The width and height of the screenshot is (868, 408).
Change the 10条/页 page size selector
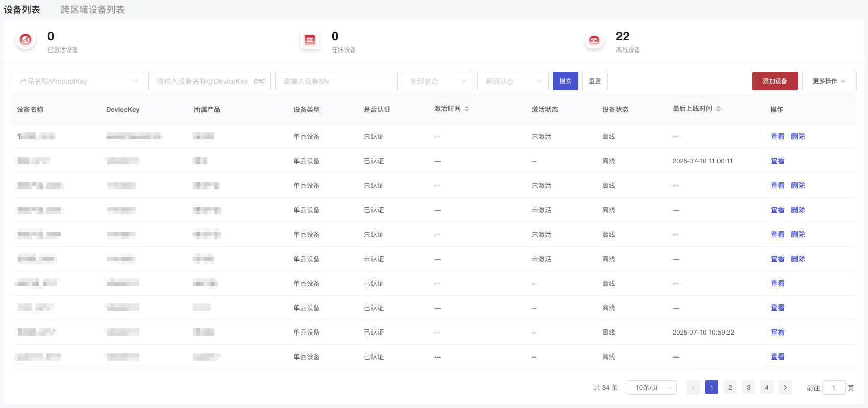[651, 388]
